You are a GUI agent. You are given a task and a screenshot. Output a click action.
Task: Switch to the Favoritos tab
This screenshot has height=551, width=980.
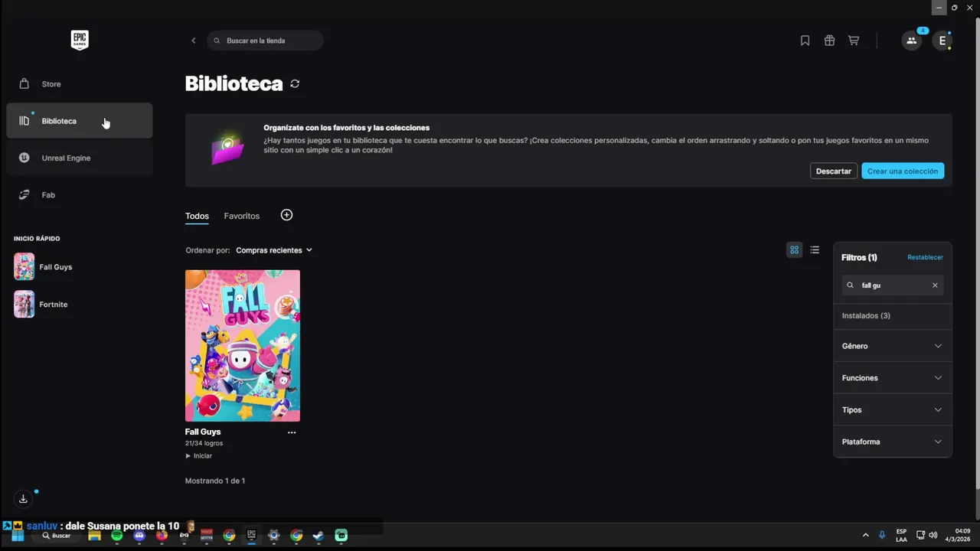coord(242,217)
